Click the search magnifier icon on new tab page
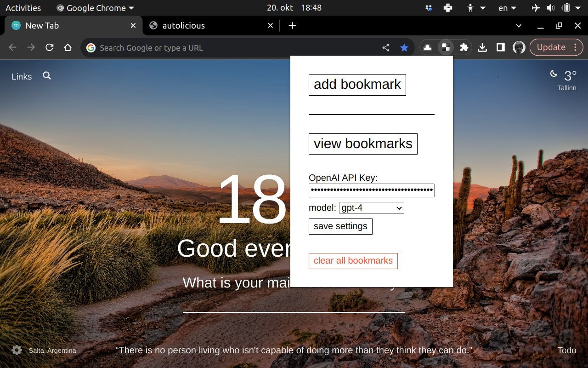Image resolution: width=588 pixels, height=368 pixels. pyautogui.click(x=47, y=75)
